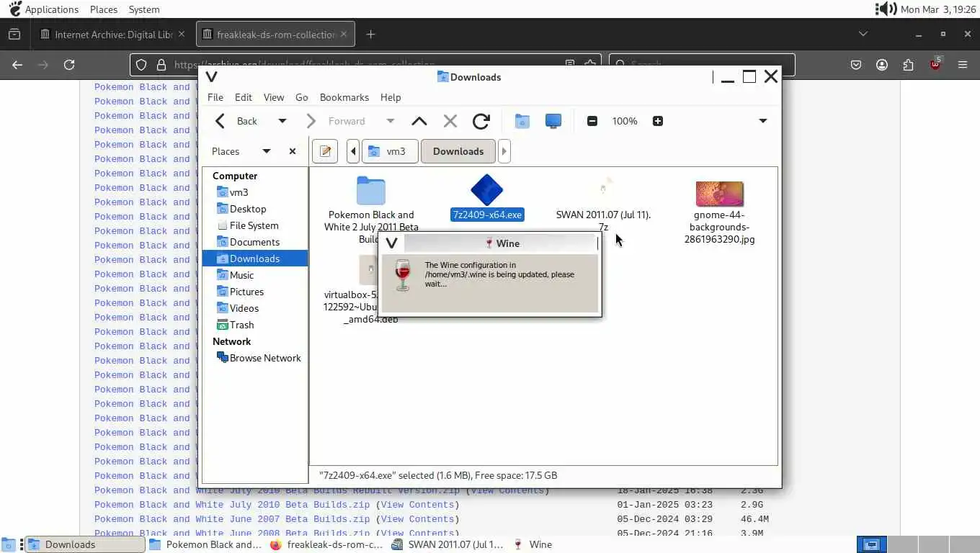Go up to the parent folder
Image resolution: width=980 pixels, height=553 pixels.
point(419,121)
